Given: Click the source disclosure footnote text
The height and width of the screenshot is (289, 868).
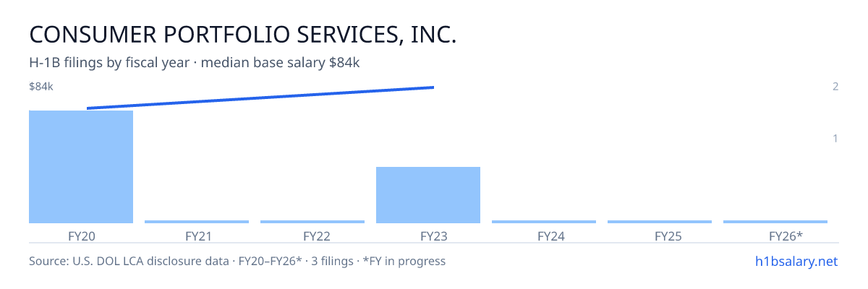Looking at the screenshot, I should point(237,261).
